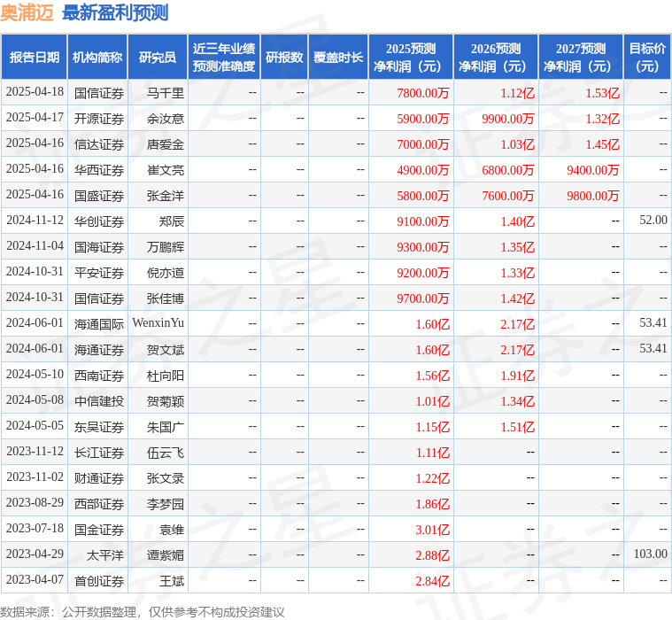Click the 1.53亿 forecast value

pos(603,93)
